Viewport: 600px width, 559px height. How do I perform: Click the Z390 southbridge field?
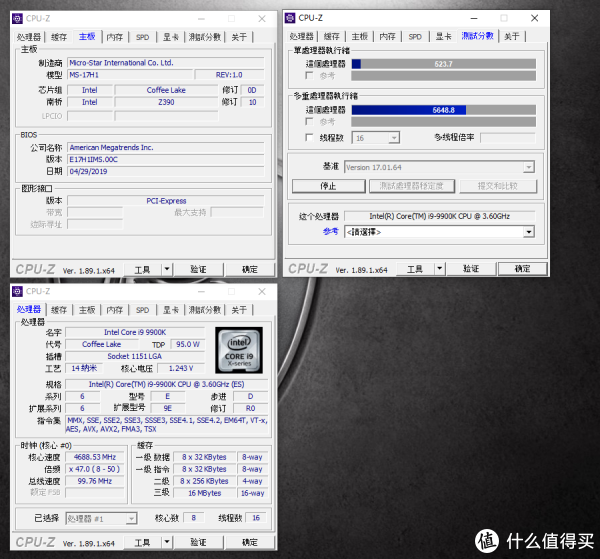pyautogui.click(x=166, y=102)
